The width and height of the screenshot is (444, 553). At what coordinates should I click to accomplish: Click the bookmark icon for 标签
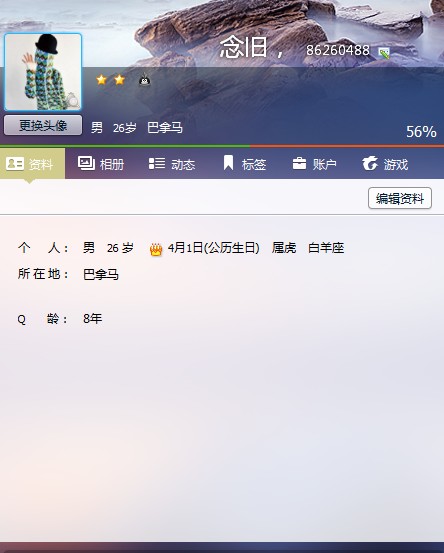[229, 163]
